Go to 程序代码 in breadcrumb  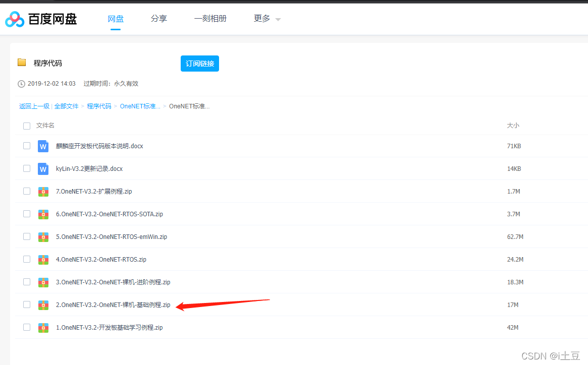(x=99, y=106)
